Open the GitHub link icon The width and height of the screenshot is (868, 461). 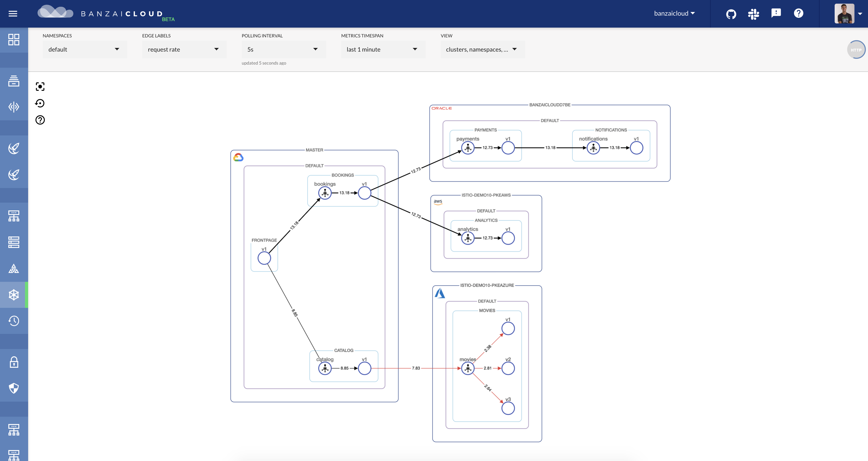point(731,14)
